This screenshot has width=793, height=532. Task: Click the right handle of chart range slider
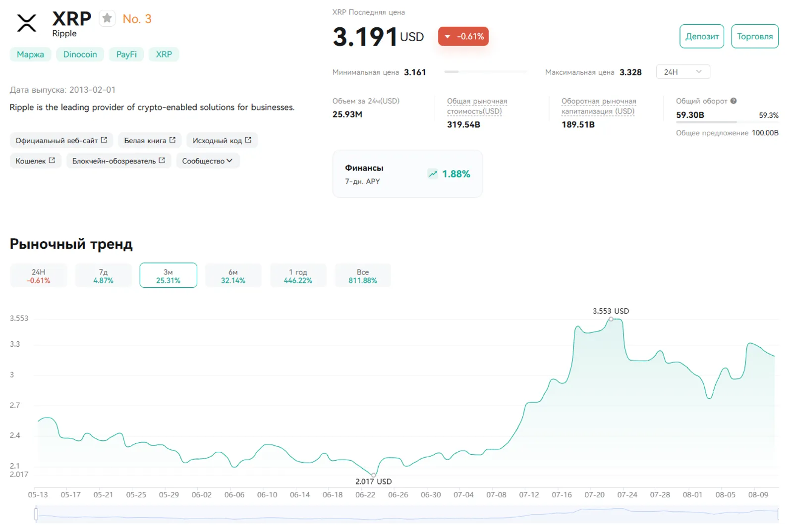(778, 514)
